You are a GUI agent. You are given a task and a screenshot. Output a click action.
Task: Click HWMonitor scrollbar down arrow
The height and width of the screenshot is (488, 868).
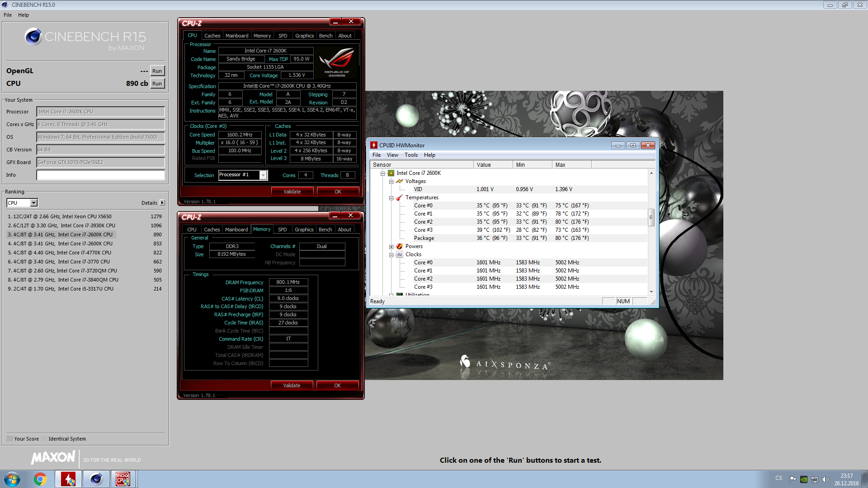click(x=651, y=291)
